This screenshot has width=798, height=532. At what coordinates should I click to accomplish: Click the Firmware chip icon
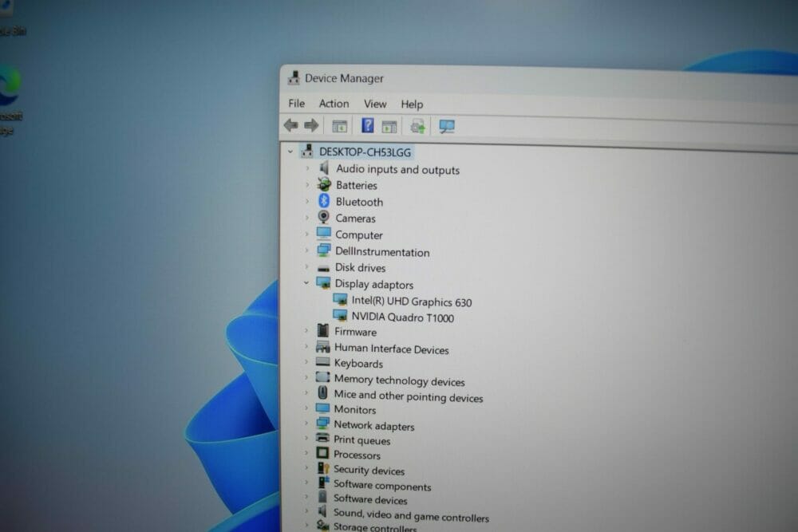pyautogui.click(x=322, y=330)
